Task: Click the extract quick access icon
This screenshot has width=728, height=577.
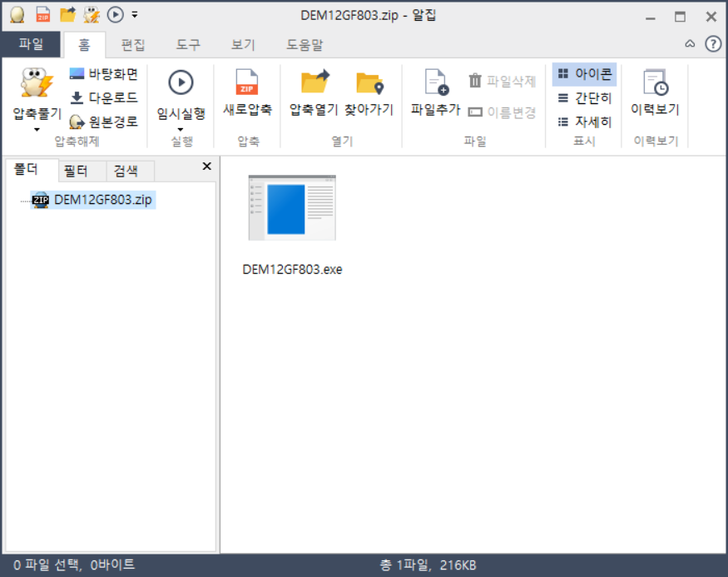Action: point(92,15)
